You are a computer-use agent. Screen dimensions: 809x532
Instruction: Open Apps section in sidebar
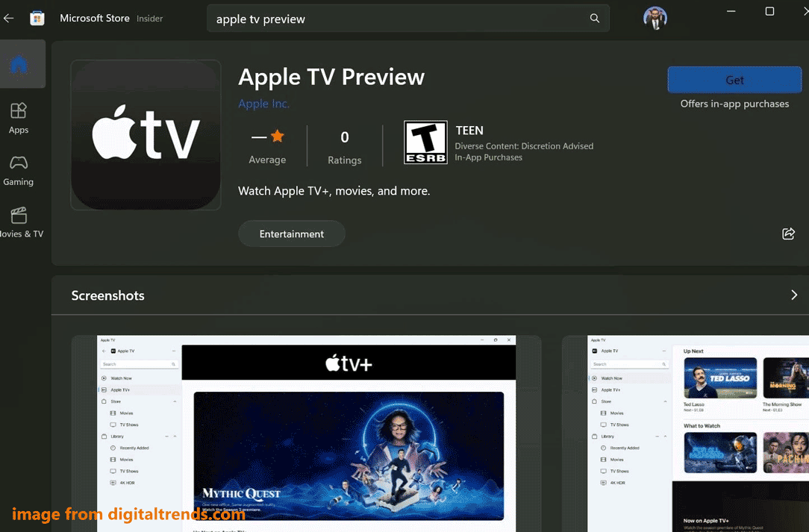[19, 118]
